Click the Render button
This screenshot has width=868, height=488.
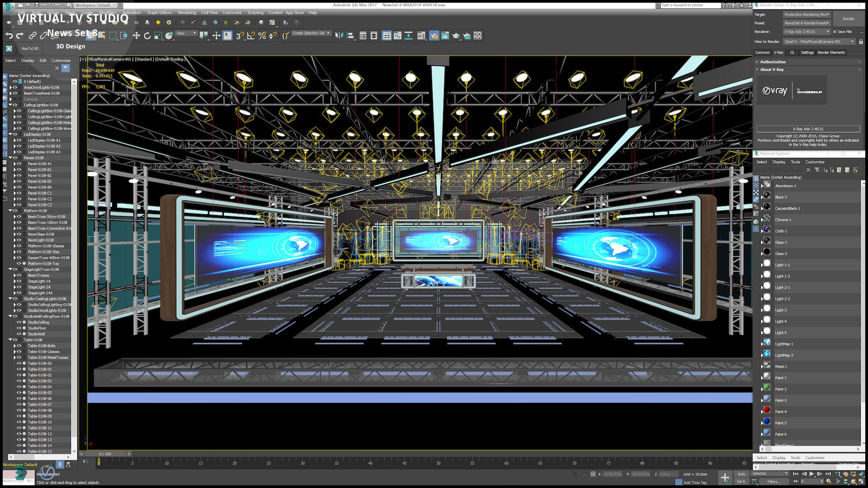[x=848, y=19]
